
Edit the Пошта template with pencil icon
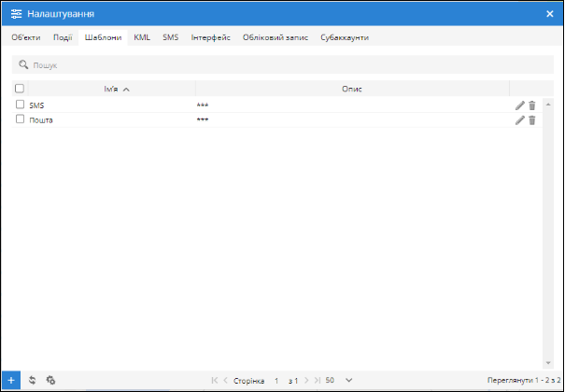[519, 120]
